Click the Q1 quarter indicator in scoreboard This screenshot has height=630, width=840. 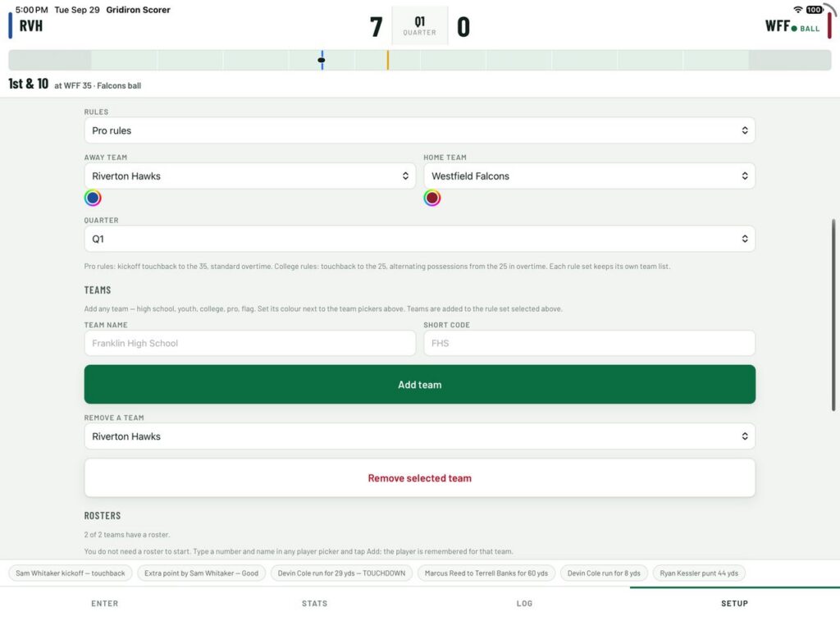419,25
